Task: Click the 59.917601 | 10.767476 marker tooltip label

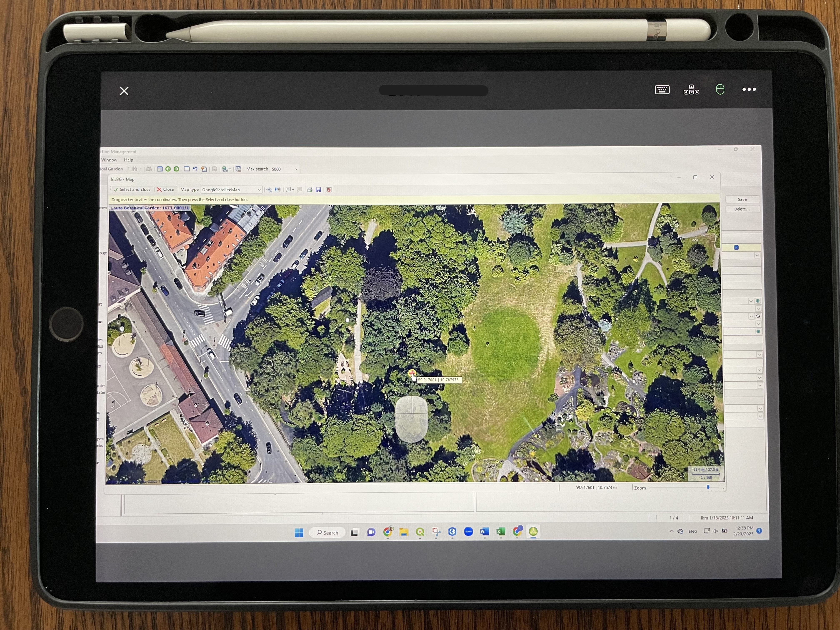Action: 439,380
